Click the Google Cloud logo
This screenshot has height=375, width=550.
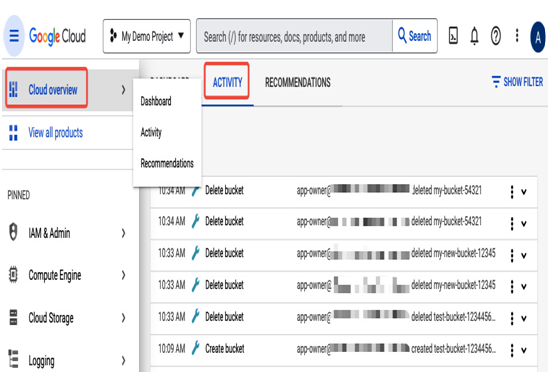pos(57,36)
